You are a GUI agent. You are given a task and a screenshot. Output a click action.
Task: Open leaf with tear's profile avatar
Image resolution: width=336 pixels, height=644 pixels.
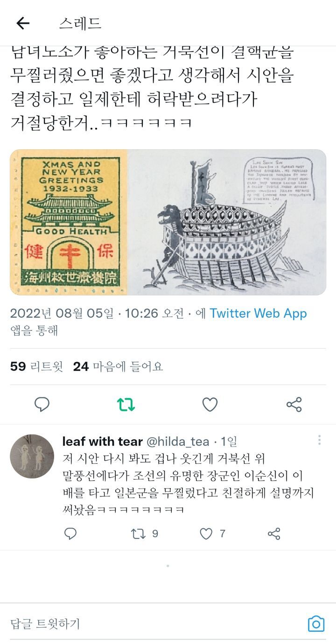[x=32, y=456]
